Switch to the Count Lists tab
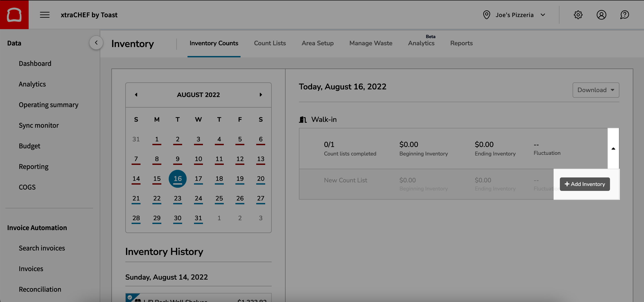 click(270, 43)
